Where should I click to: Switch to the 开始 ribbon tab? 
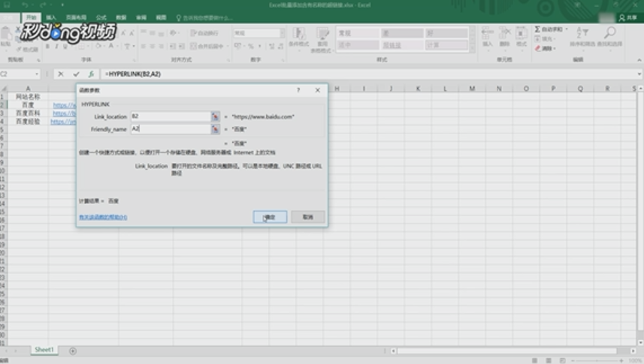tap(32, 18)
